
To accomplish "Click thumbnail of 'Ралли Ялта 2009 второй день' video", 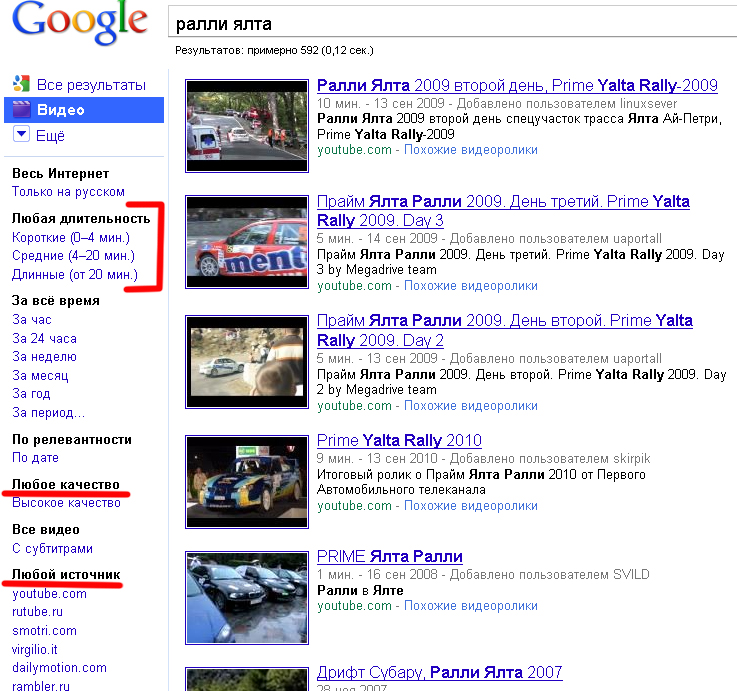I will tap(247, 126).
